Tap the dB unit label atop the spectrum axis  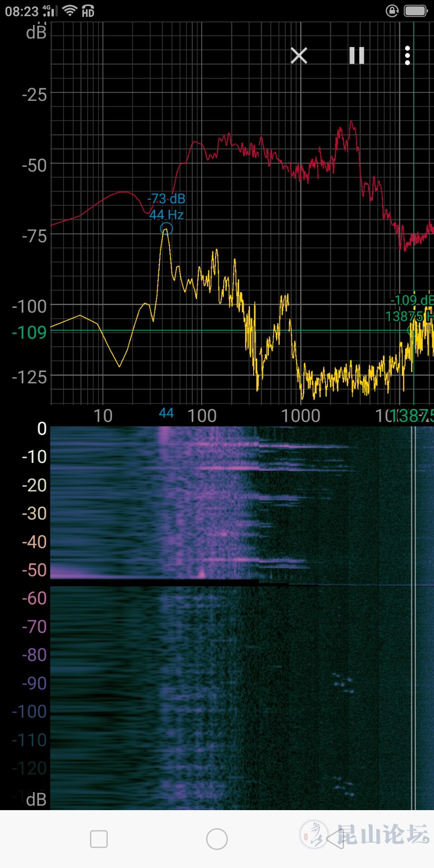(x=36, y=33)
